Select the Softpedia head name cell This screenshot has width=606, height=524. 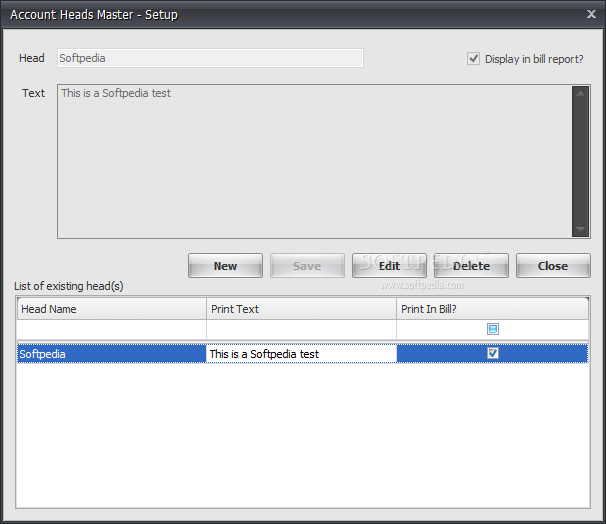point(112,354)
